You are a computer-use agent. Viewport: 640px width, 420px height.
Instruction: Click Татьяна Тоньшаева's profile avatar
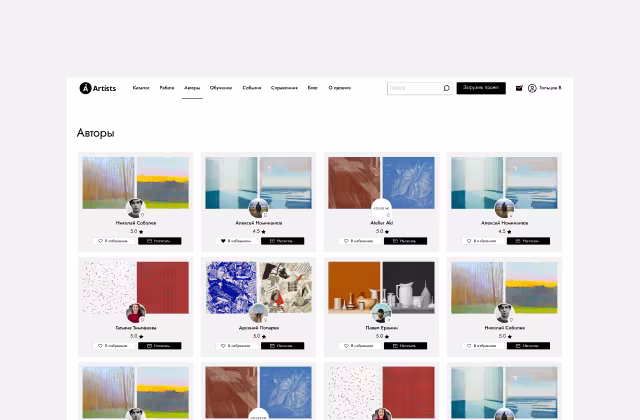click(135, 313)
